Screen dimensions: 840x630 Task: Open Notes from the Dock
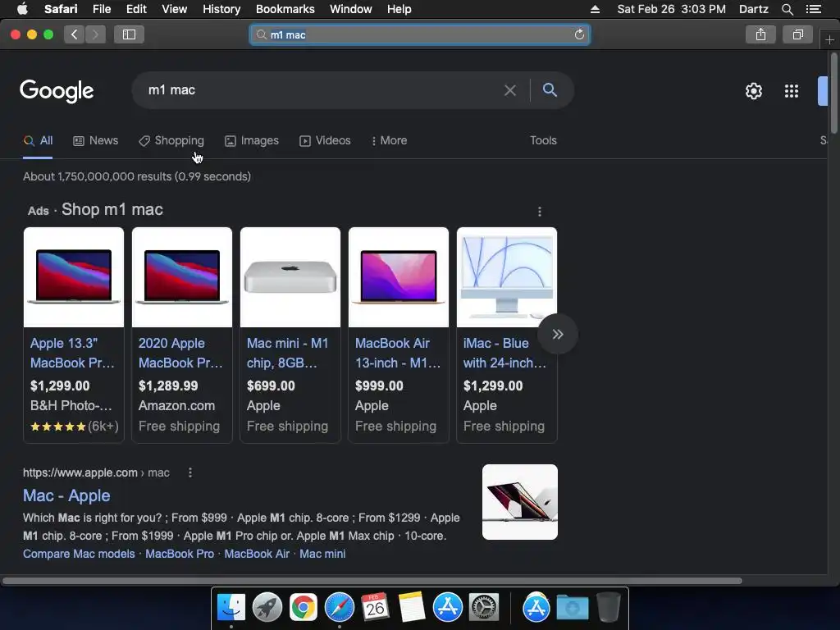pos(412,608)
